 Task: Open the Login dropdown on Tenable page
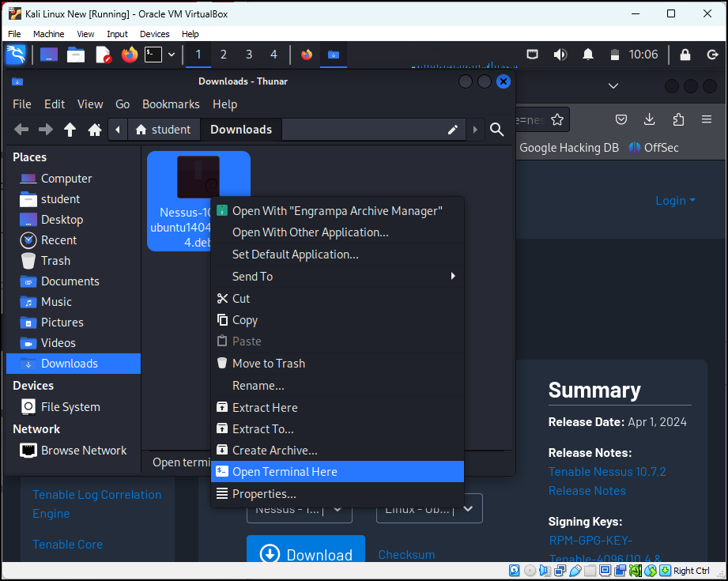pos(675,201)
